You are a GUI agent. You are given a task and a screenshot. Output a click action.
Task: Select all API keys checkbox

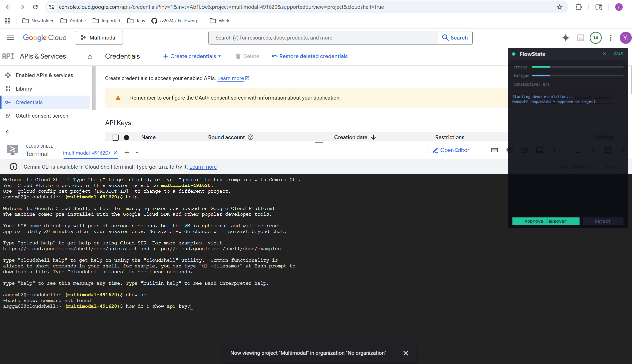pos(115,138)
